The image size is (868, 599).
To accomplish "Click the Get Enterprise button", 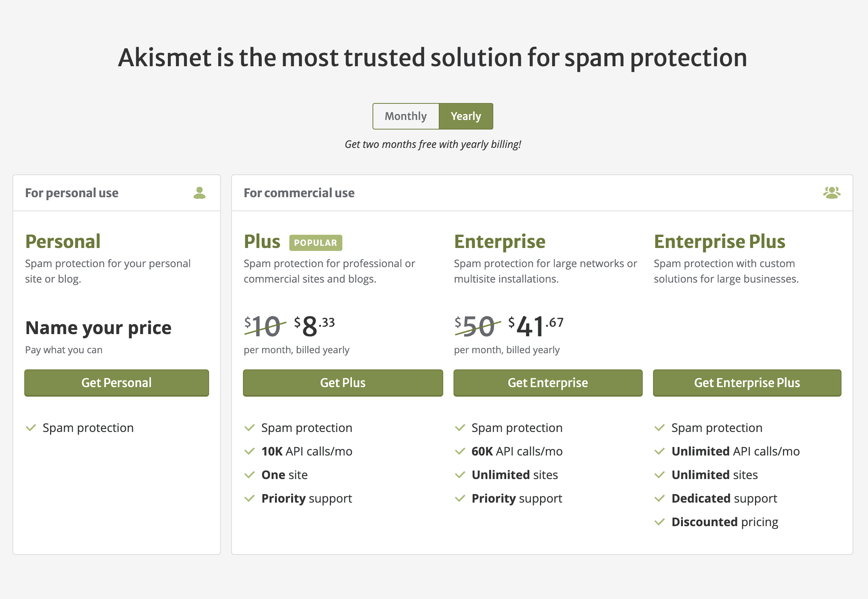I will click(x=548, y=383).
